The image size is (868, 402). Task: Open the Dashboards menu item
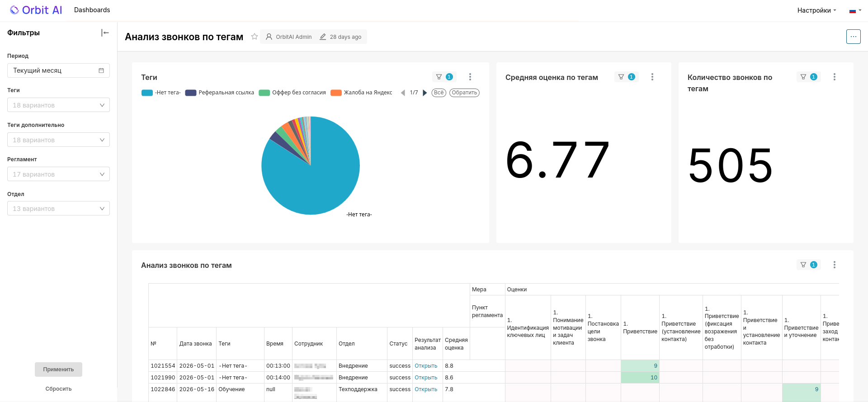click(92, 10)
